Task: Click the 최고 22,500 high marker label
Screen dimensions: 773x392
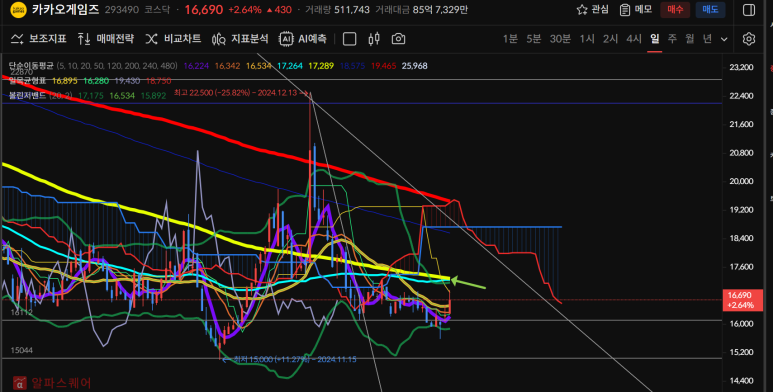Action: pos(241,93)
